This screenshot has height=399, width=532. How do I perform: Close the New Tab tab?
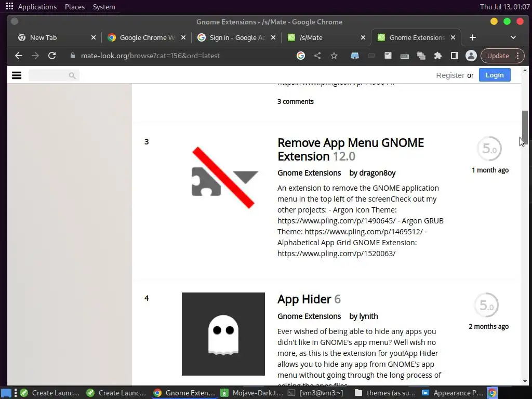[94, 37]
